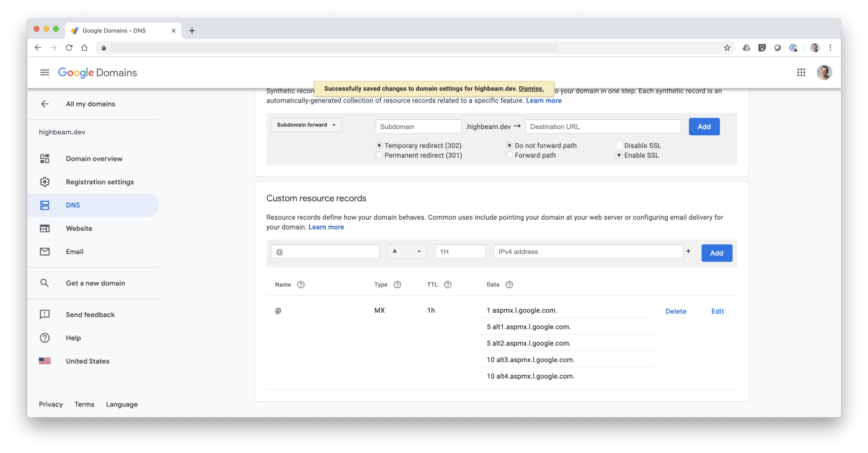Click the 1H TTL field

coord(461,251)
